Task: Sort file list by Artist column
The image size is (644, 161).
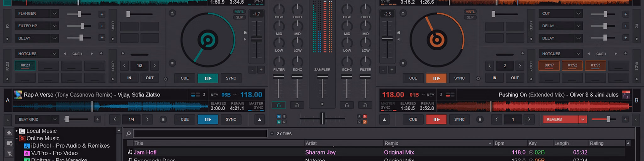Action: [x=344, y=143]
